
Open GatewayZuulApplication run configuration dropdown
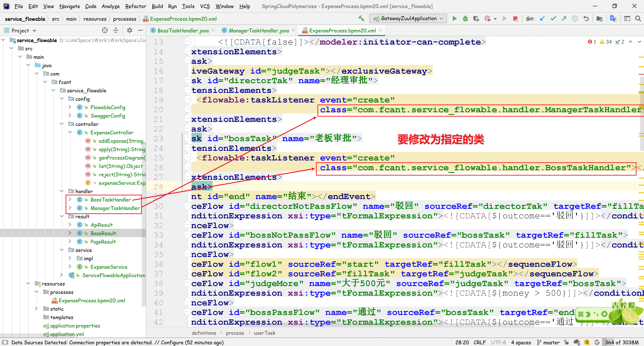pos(409,18)
